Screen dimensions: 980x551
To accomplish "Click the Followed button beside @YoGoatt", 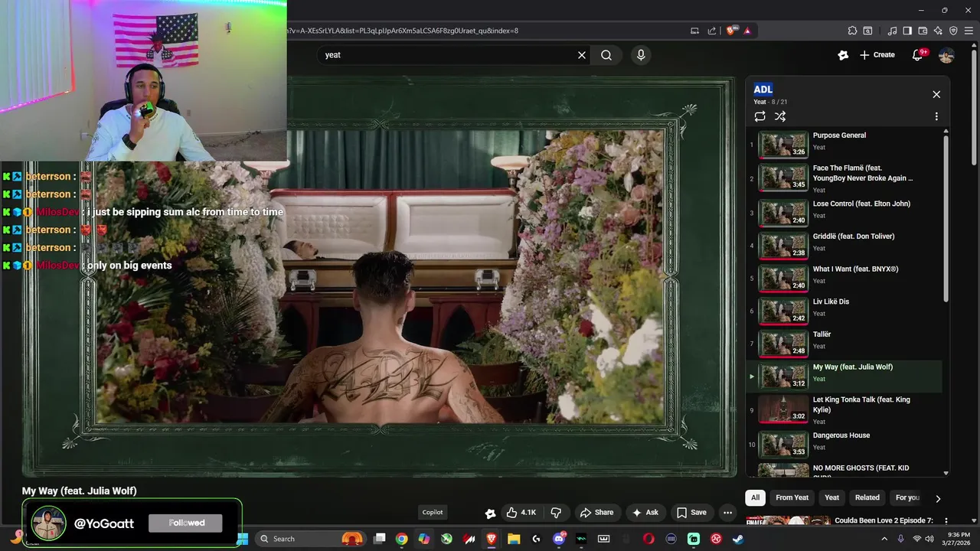I will [187, 523].
